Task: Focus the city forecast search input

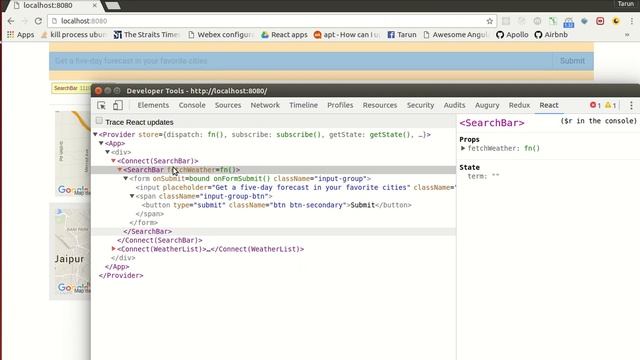Action: (301, 61)
